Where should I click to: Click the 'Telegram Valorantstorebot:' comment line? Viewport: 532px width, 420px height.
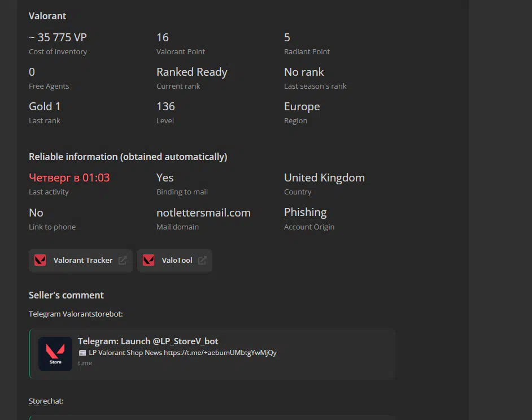tap(76, 314)
